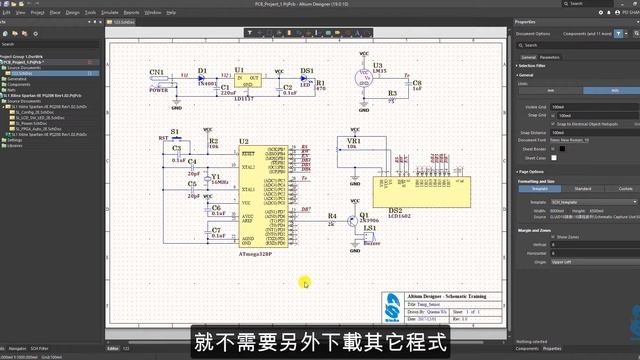Image resolution: width=640 pixels, height=360 pixels.
Task: Select the 123.SchDoc file in project tree
Action: pos(22,73)
